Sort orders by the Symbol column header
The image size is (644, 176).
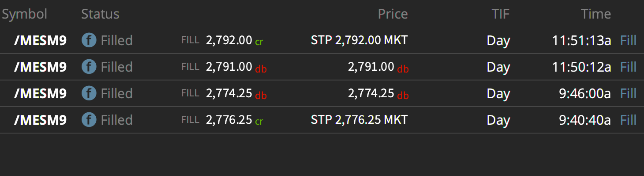coord(24,14)
